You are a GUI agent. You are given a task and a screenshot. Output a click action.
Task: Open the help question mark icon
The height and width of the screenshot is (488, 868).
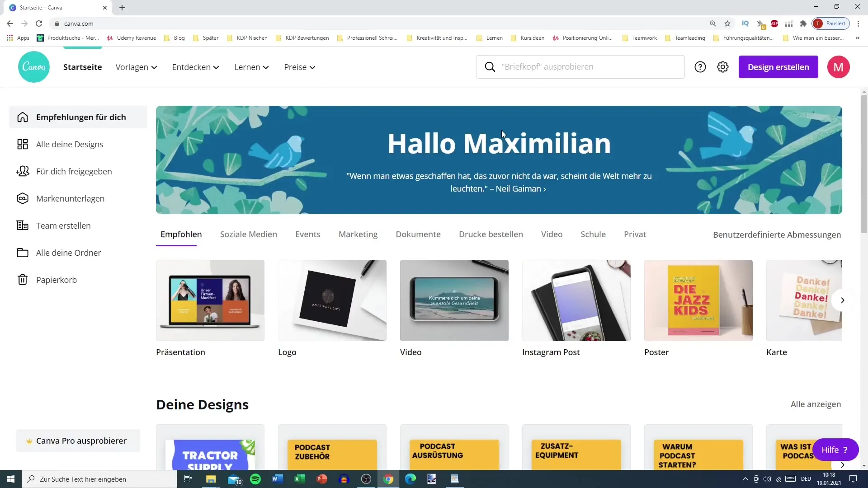pos(700,67)
